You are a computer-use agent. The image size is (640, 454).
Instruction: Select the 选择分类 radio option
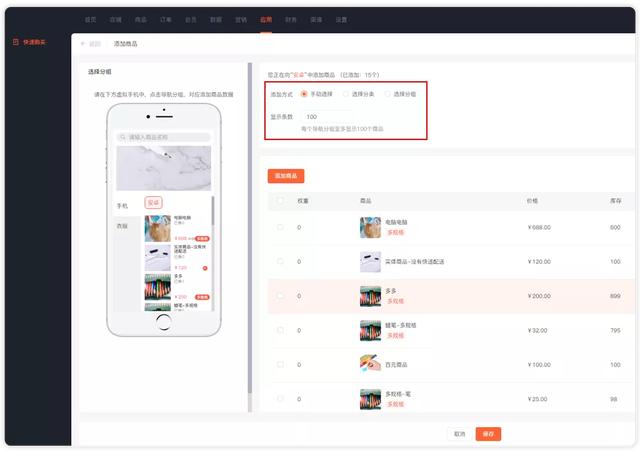(346, 94)
